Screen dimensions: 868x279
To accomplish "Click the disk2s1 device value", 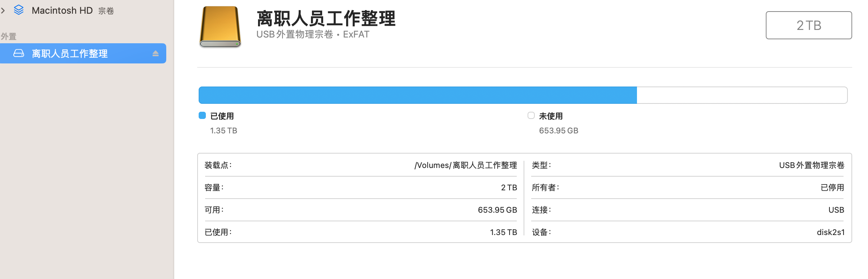I will coord(830,232).
